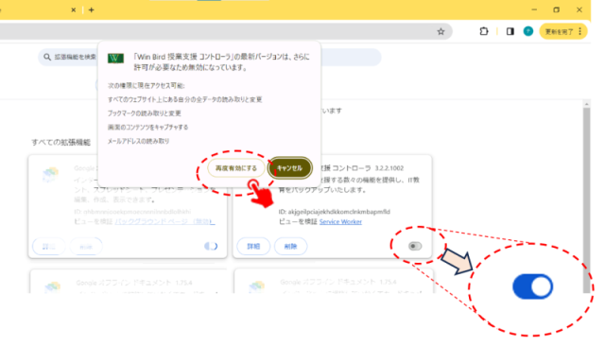Focus the extensions search field
Screen dimensions: 605x364
point(67,57)
